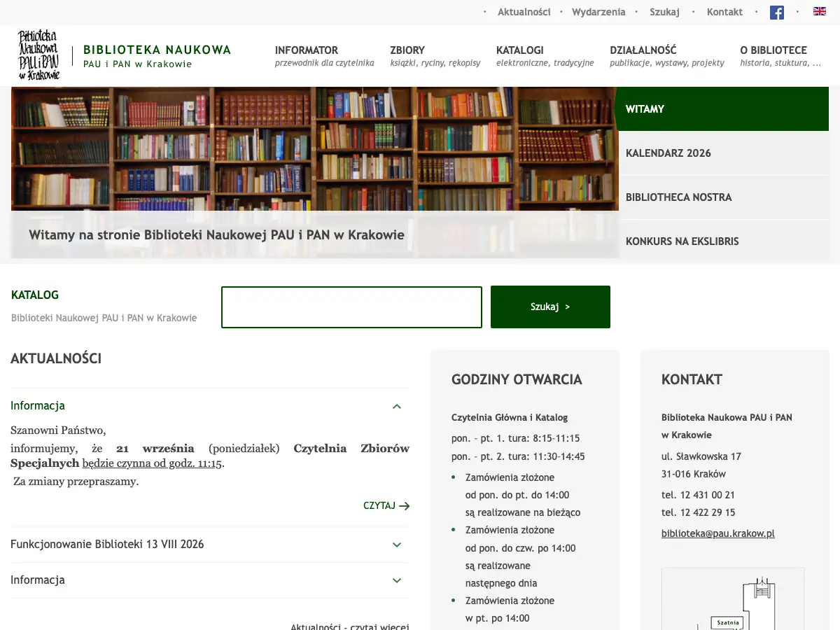Expand the last Informacja news item
840x630 pixels.
[210, 580]
